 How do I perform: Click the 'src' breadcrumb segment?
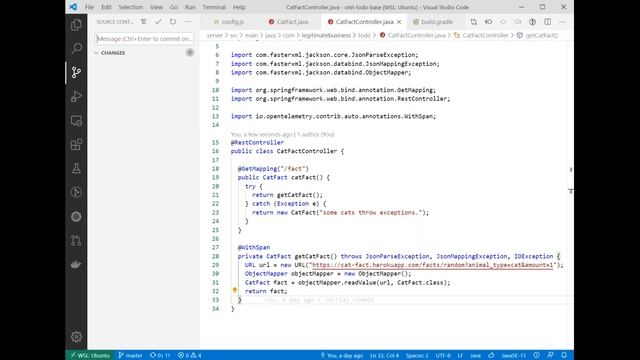pos(233,35)
